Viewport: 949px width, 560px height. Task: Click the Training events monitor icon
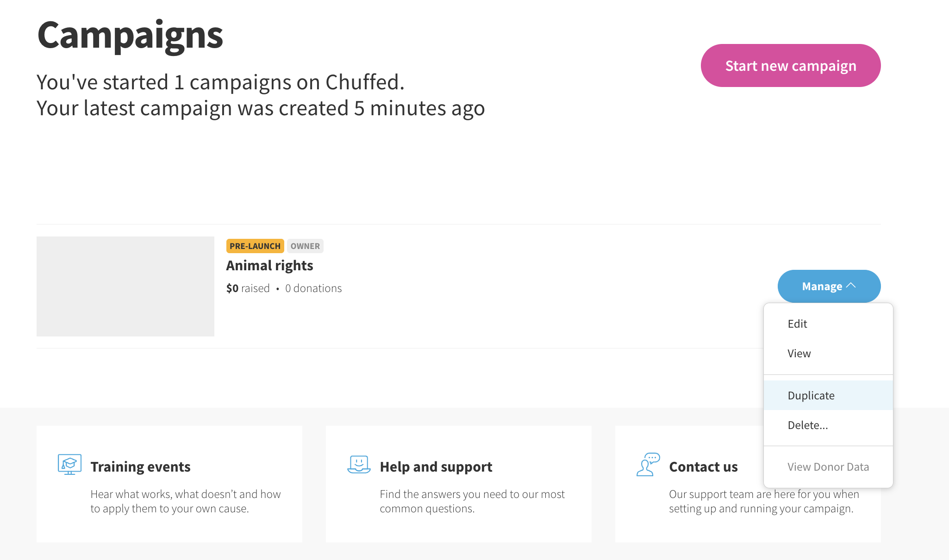(69, 464)
